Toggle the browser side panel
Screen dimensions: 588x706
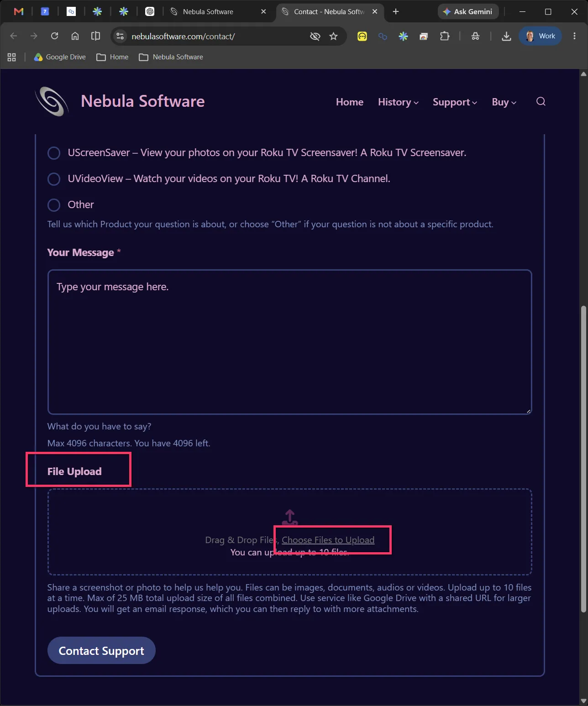[95, 36]
